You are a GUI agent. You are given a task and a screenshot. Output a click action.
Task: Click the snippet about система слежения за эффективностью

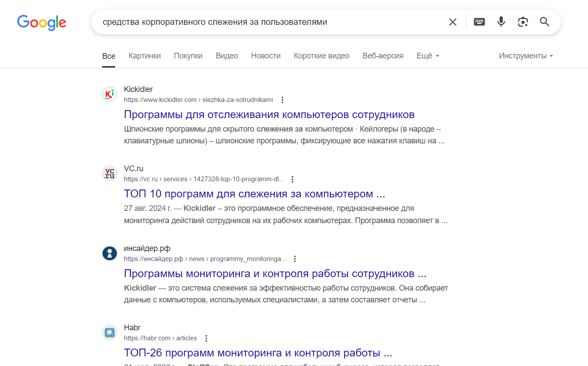(286, 294)
